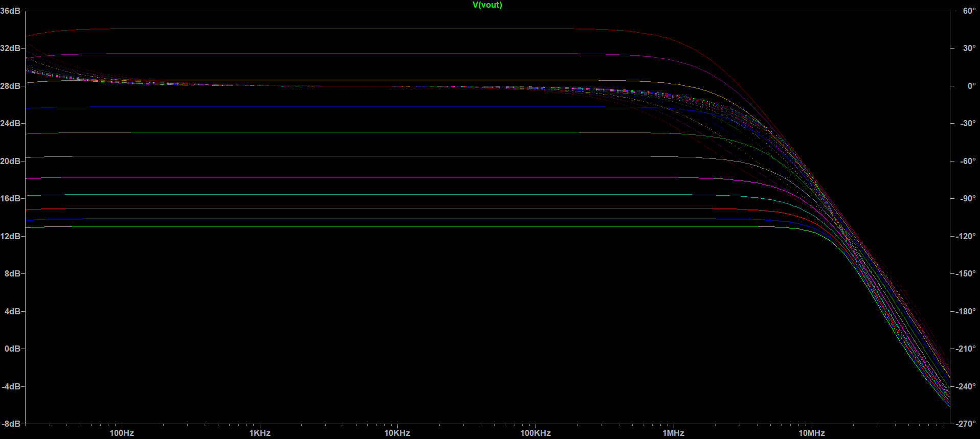Click the 0° phase axis label
Image resolution: width=980 pixels, height=439 pixels.
971,86
